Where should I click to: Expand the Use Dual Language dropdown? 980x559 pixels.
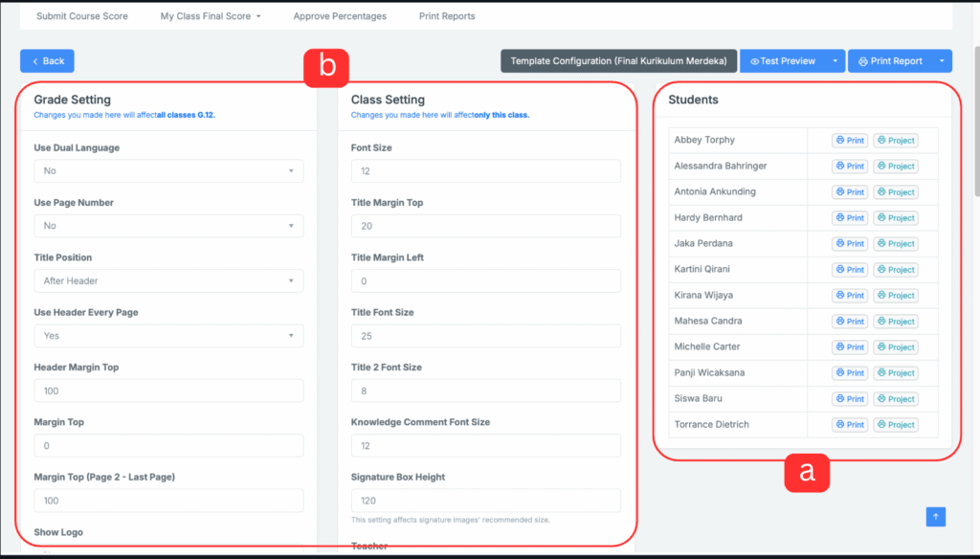pos(168,171)
